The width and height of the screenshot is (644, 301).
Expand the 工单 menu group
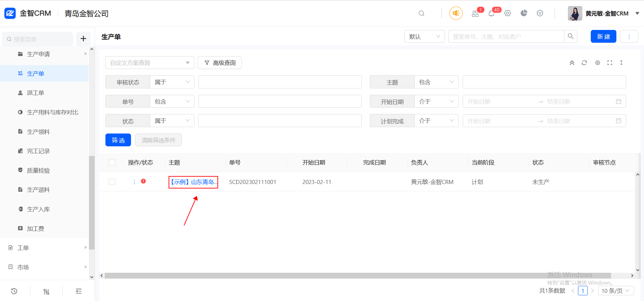pyautogui.click(x=44, y=248)
